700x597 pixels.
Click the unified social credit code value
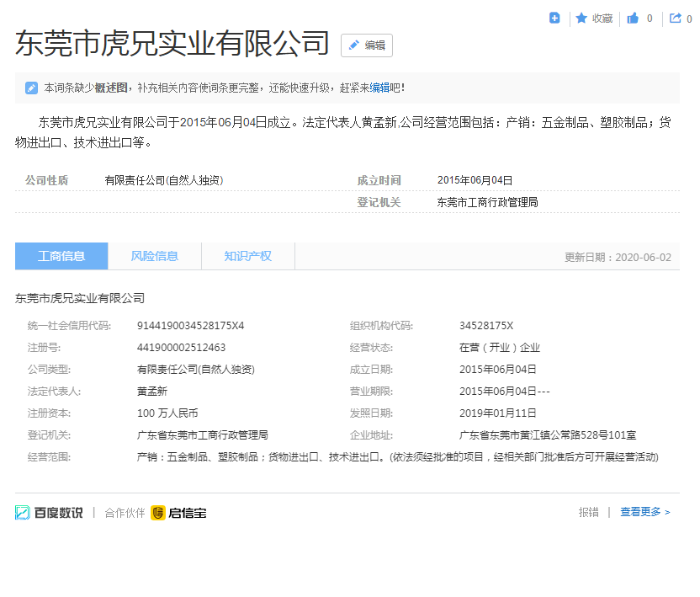pyautogui.click(x=190, y=326)
